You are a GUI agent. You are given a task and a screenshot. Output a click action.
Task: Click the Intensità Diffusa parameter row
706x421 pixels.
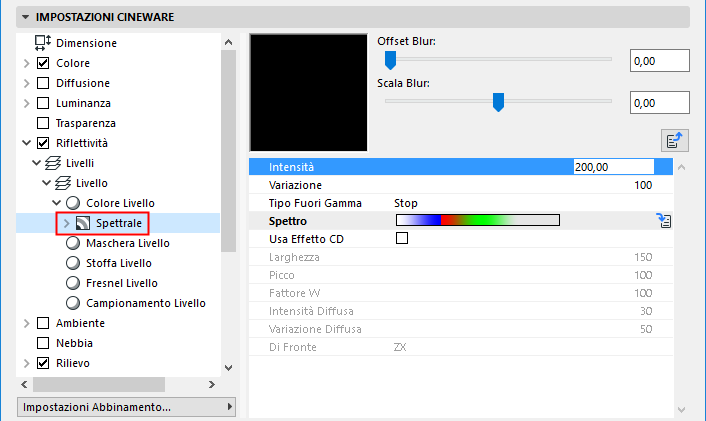pyautogui.click(x=461, y=311)
